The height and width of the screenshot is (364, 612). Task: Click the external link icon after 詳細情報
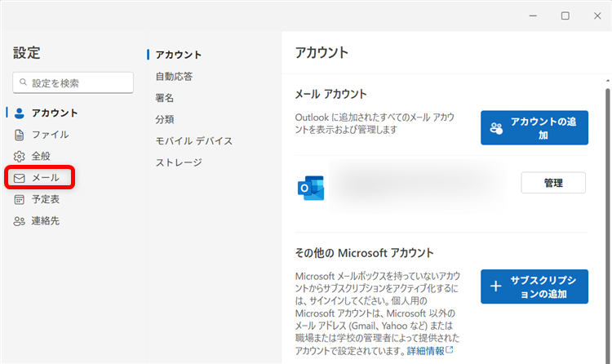pyautogui.click(x=450, y=349)
